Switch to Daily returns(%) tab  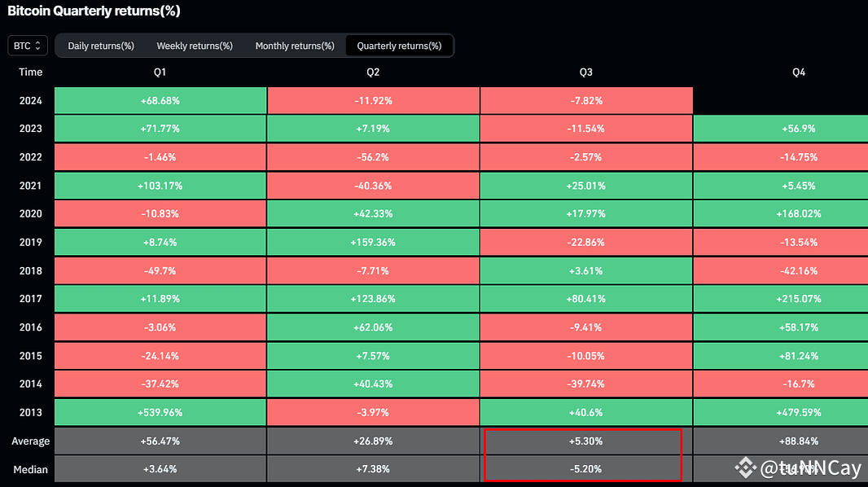tap(101, 46)
